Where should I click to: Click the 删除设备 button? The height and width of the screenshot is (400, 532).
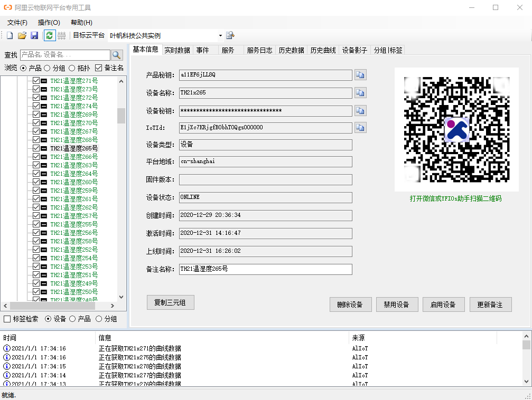click(350, 304)
